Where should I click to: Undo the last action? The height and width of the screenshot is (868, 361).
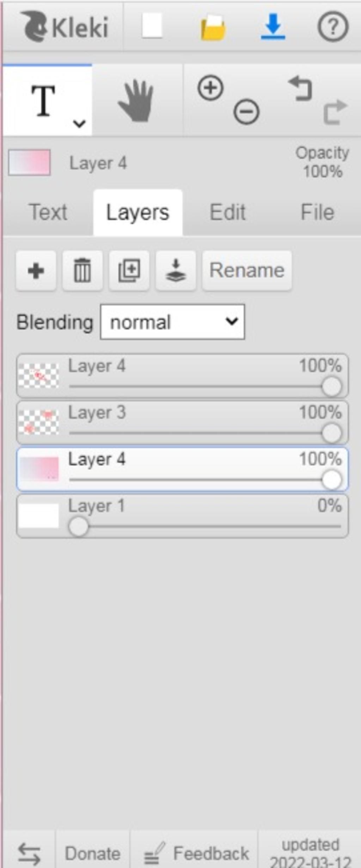coord(300,89)
